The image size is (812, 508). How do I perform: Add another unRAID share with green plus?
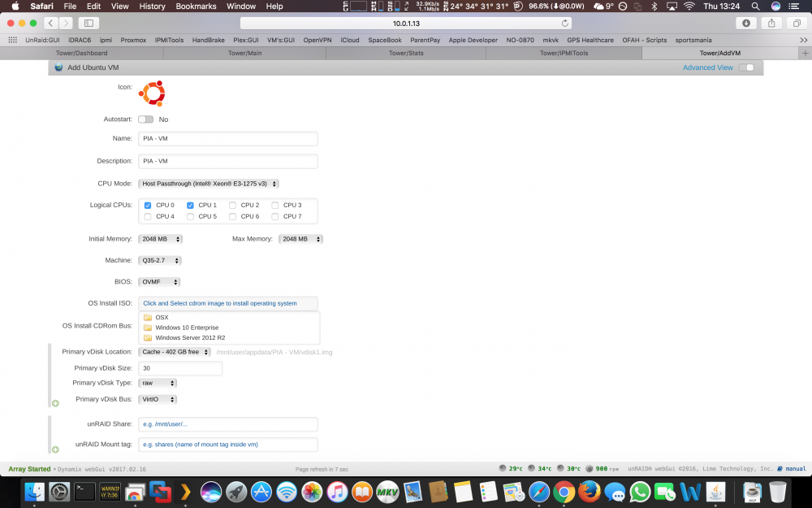(55, 449)
